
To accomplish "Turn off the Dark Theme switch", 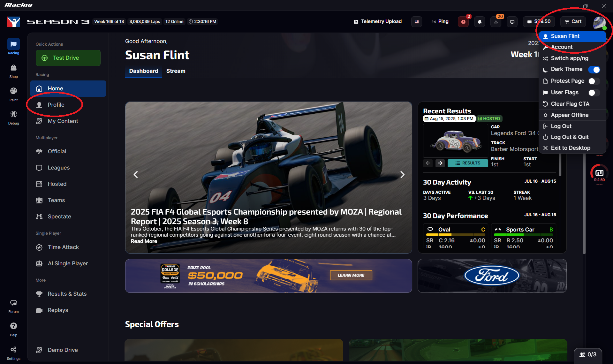I will coord(594,69).
